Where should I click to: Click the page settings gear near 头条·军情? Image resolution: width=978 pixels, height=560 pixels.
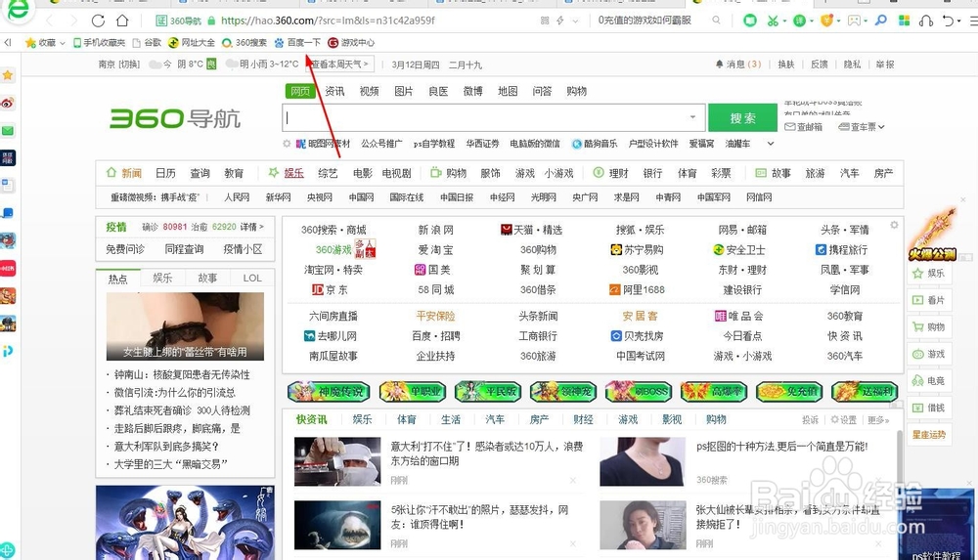pos(894,225)
